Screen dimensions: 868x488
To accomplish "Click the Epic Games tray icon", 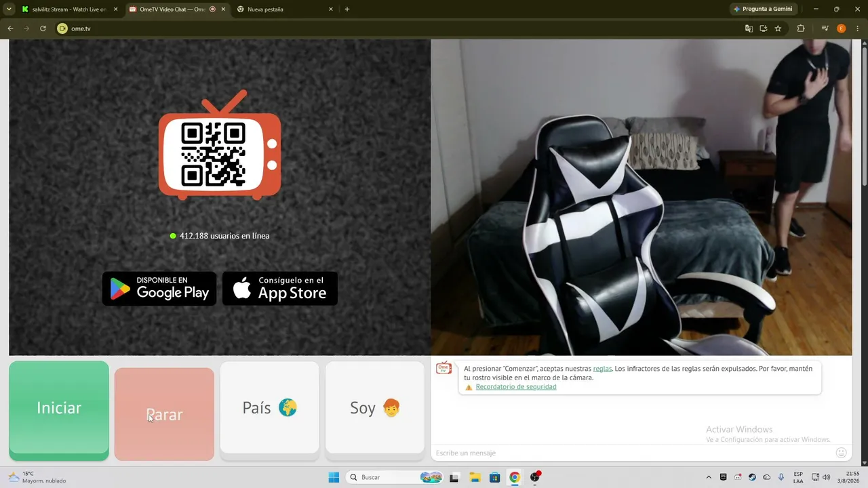I will tap(724, 477).
